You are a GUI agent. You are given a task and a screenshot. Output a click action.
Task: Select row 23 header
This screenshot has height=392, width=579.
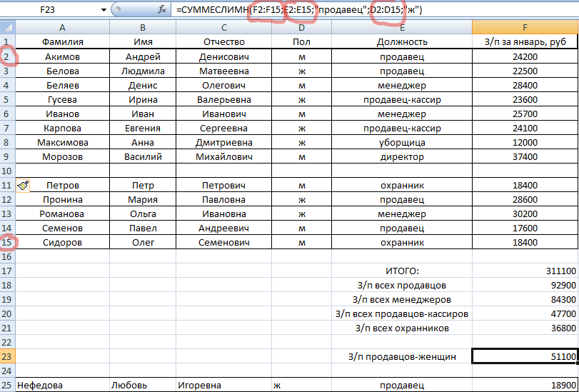7,357
